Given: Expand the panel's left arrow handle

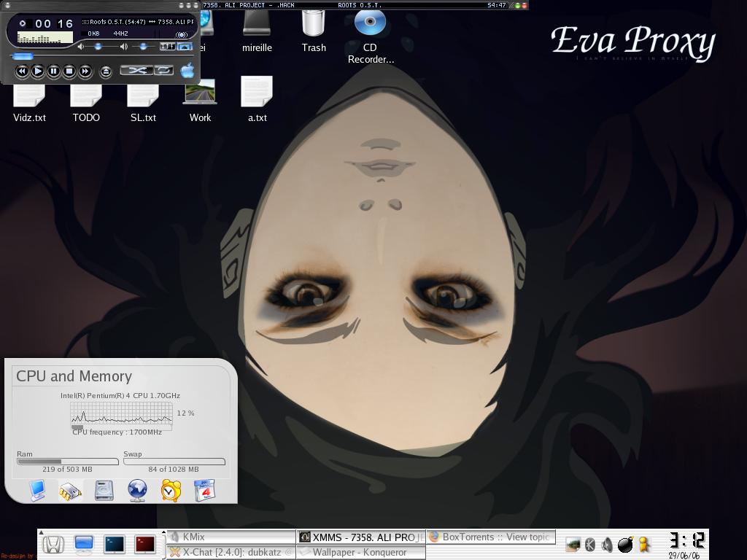Looking at the screenshot, I should 41,533.
